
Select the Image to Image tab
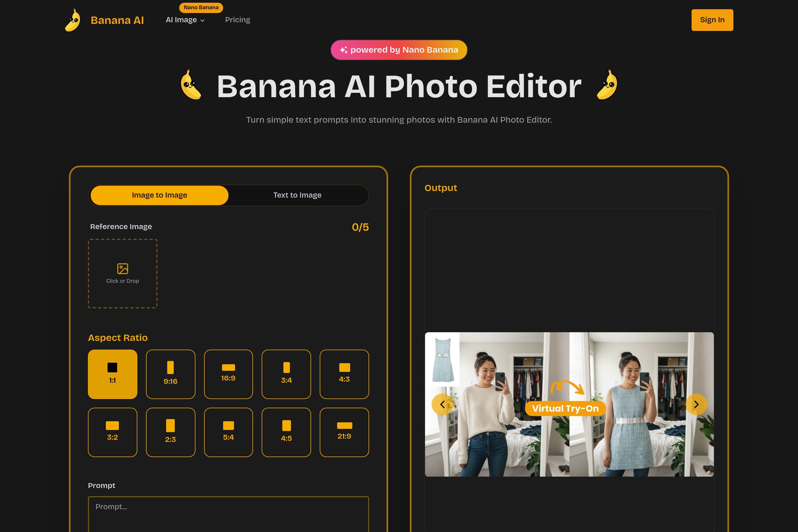point(159,195)
